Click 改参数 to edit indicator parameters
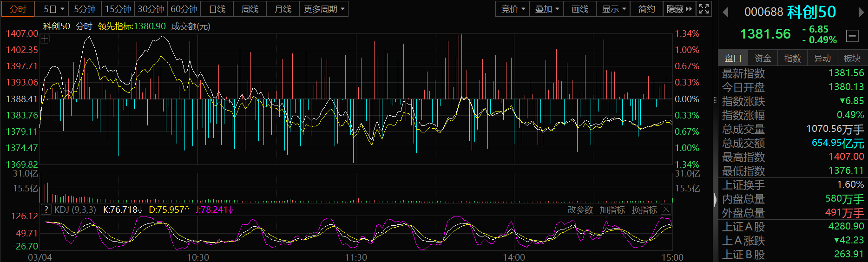This screenshot has width=868, height=262. click(580, 210)
